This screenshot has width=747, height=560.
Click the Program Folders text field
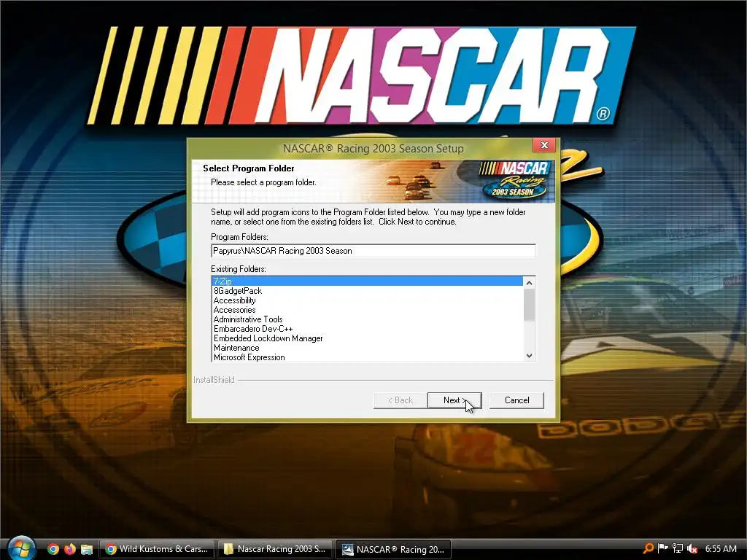[373, 251]
